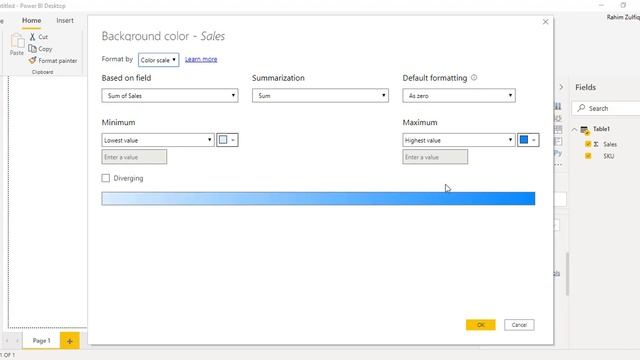Select the SKU field name
Viewport: 640px width, 360px height.
pyautogui.click(x=609, y=156)
